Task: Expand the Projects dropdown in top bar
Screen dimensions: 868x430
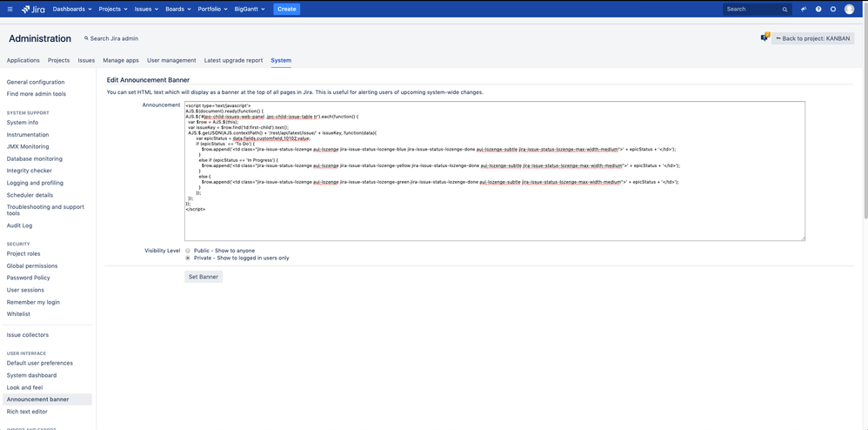Action: (x=113, y=9)
